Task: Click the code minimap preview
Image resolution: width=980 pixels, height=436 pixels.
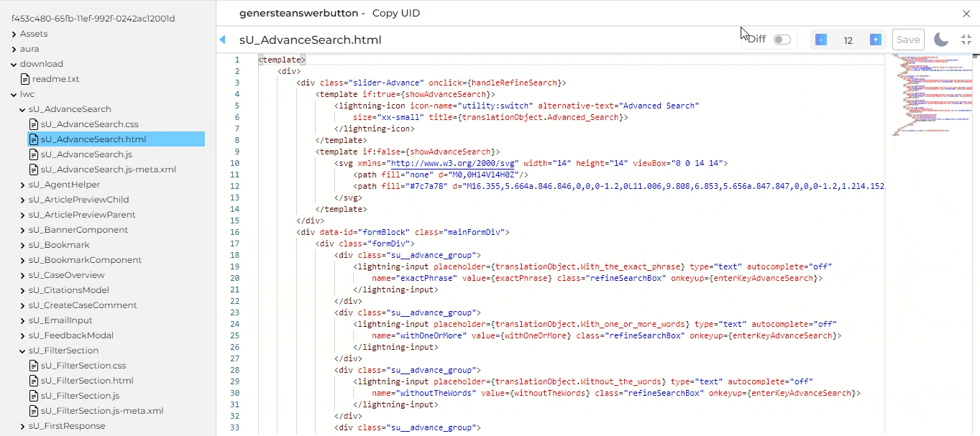Action: (x=928, y=93)
